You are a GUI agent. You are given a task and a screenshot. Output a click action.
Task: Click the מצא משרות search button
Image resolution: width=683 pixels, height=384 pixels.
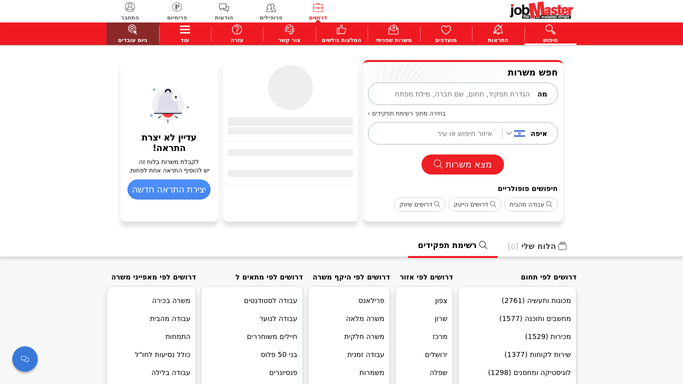tap(462, 165)
